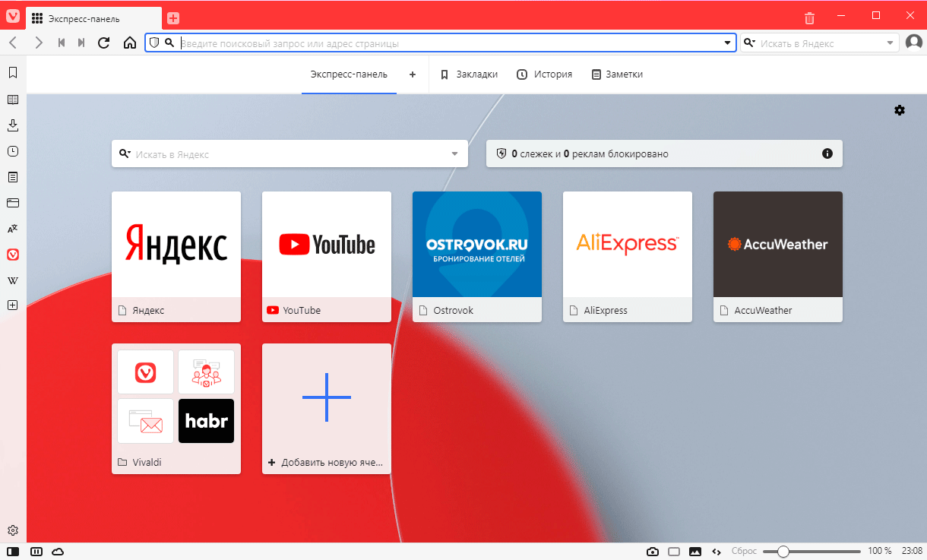Activate the Экспресс-панель browser tab
Viewport: 927px width, 560px height.
(x=93, y=18)
